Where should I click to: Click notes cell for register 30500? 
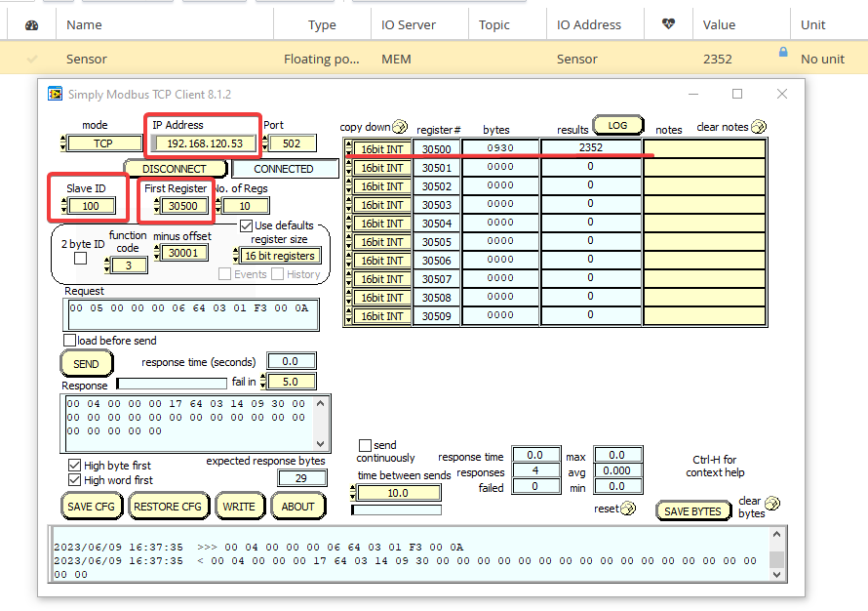pos(705,148)
